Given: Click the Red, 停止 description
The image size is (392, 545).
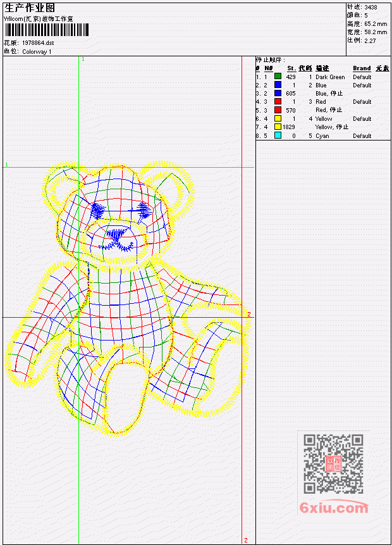Looking at the screenshot, I should pyautogui.click(x=329, y=110).
